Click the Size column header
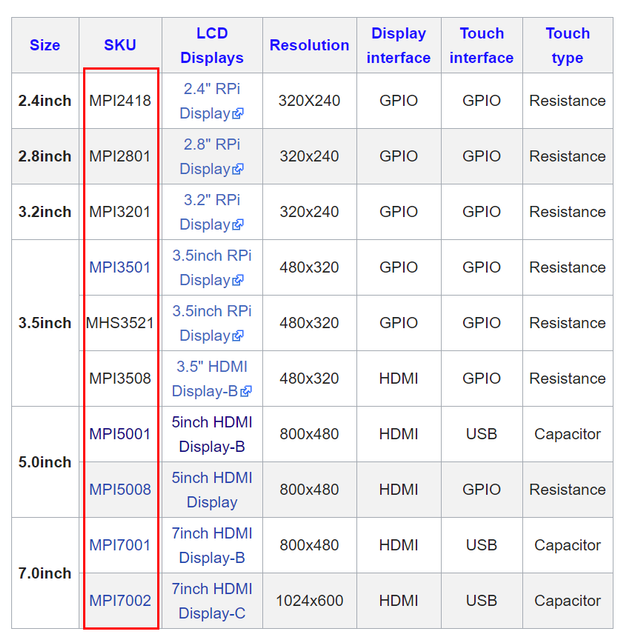The image size is (624, 640). (45, 45)
